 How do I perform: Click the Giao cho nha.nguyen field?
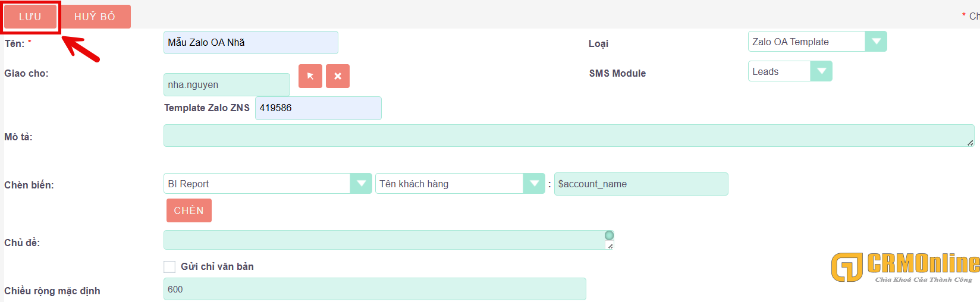(x=226, y=85)
